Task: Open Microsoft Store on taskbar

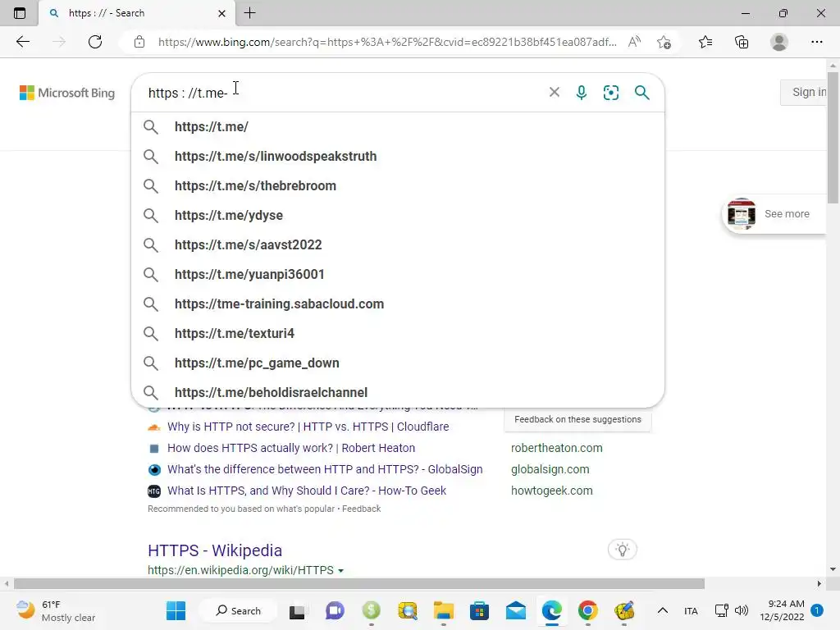Action: click(479, 610)
